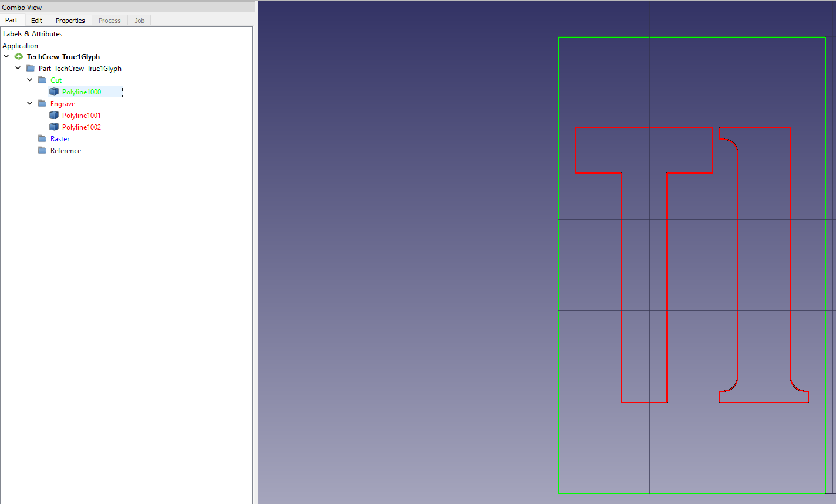Image resolution: width=836 pixels, height=504 pixels.
Task: Collapse the Cut group arrow
Action: (x=30, y=80)
